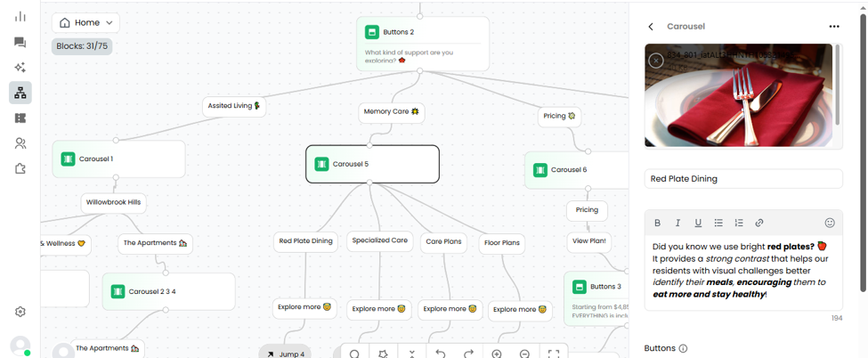The image size is (868, 358).
Task: Insert a numbered list in editor
Action: [739, 223]
